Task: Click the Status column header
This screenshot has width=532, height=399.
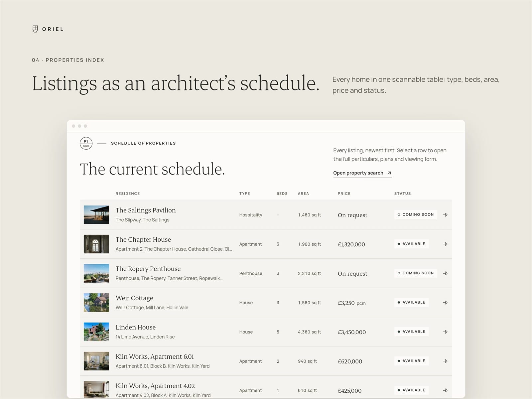Action: coord(403,194)
